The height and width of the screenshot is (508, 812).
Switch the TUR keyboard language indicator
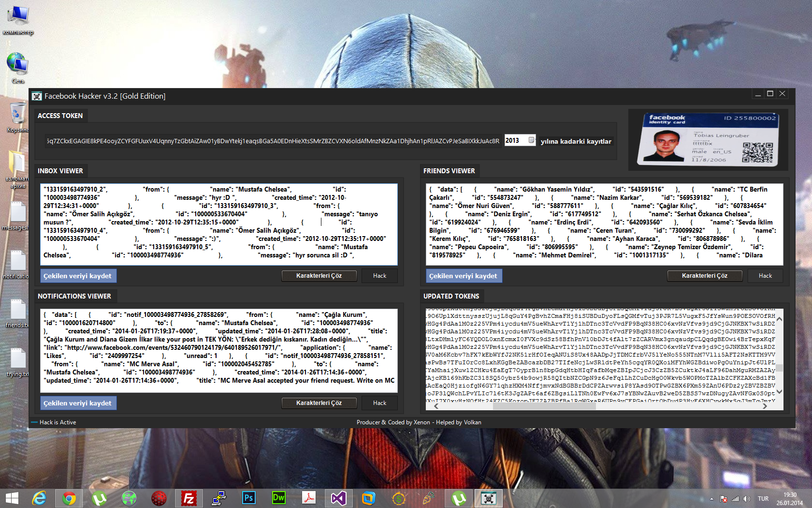[x=763, y=499]
